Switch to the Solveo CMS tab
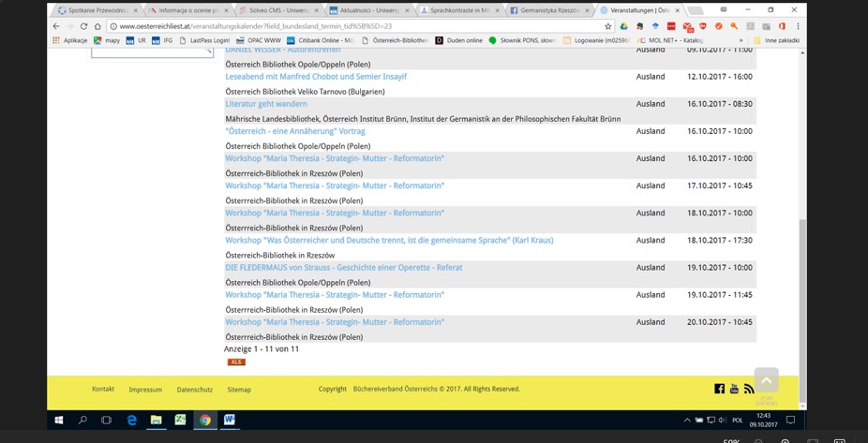 click(277, 10)
